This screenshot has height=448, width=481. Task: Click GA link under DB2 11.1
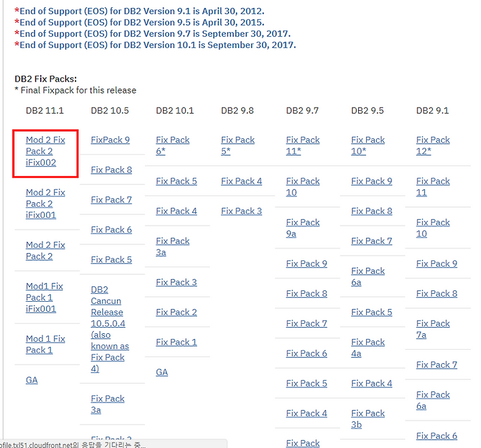click(x=31, y=380)
